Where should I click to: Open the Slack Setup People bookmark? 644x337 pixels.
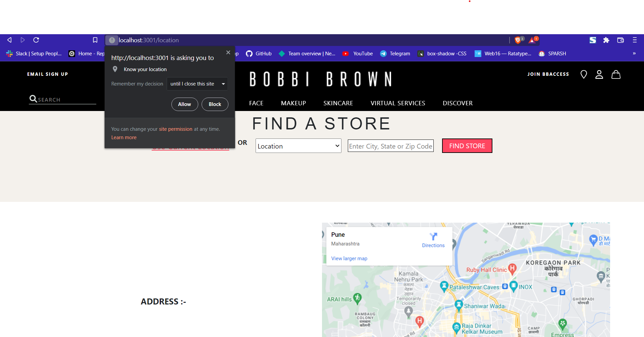(34, 54)
